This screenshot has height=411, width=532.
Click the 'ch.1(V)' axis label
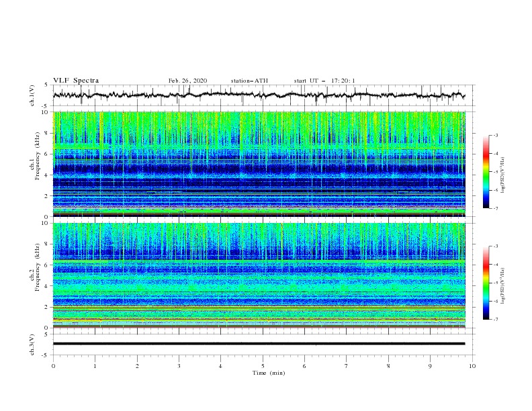point(32,95)
